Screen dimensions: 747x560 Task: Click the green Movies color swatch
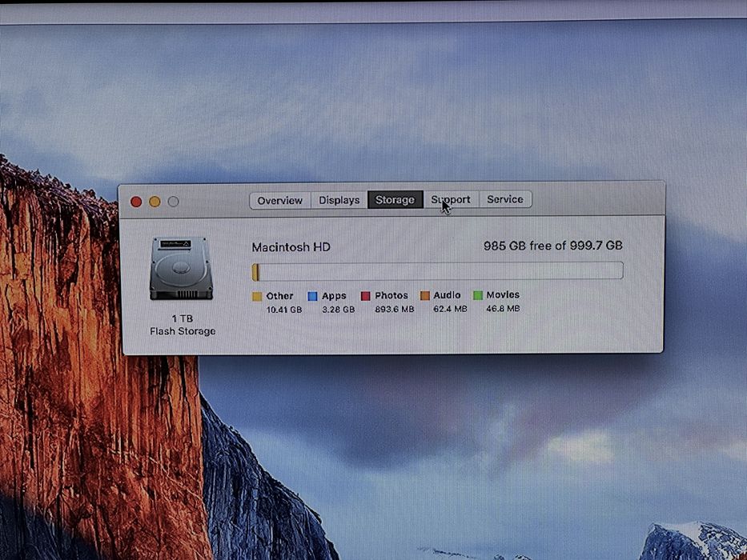pos(478,295)
